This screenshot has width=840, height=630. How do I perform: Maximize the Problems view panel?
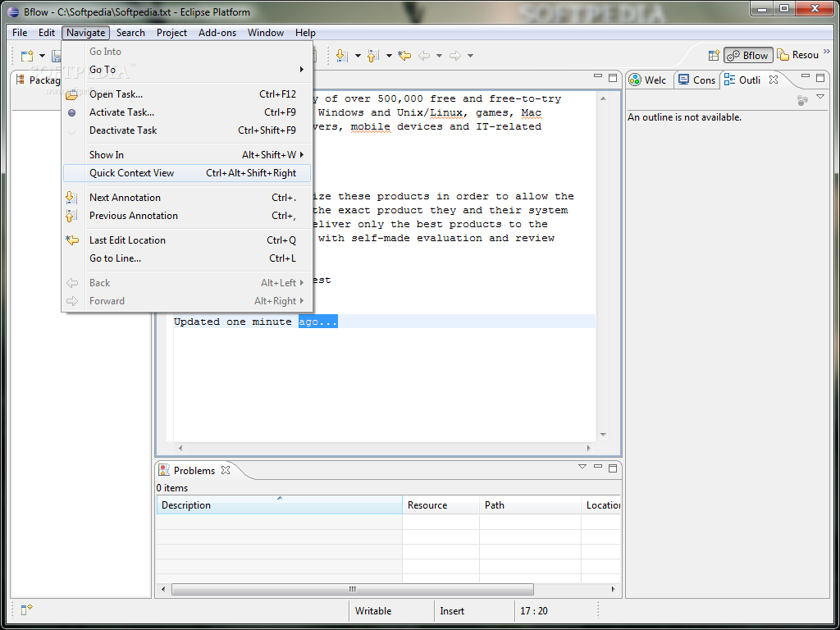click(613, 468)
